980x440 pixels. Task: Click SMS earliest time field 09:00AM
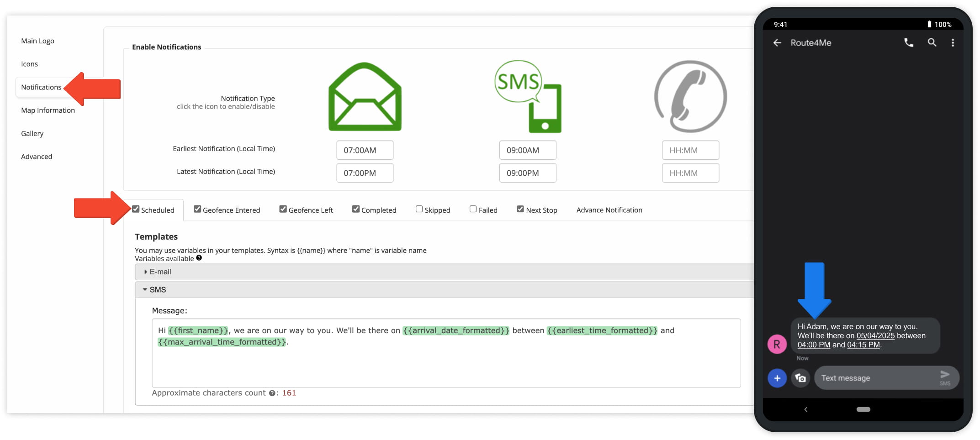pyautogui.click(x=528, y=150)
